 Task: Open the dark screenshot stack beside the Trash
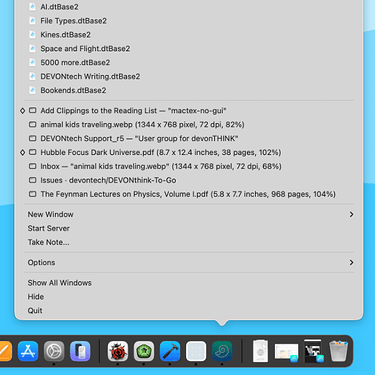coord(313,351)
